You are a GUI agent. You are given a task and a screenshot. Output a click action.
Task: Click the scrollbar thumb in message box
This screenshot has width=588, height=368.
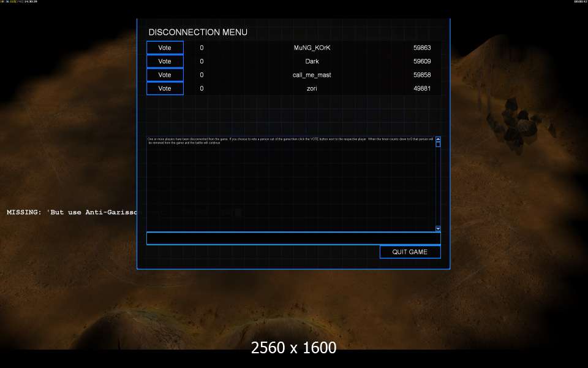(438, 145)
